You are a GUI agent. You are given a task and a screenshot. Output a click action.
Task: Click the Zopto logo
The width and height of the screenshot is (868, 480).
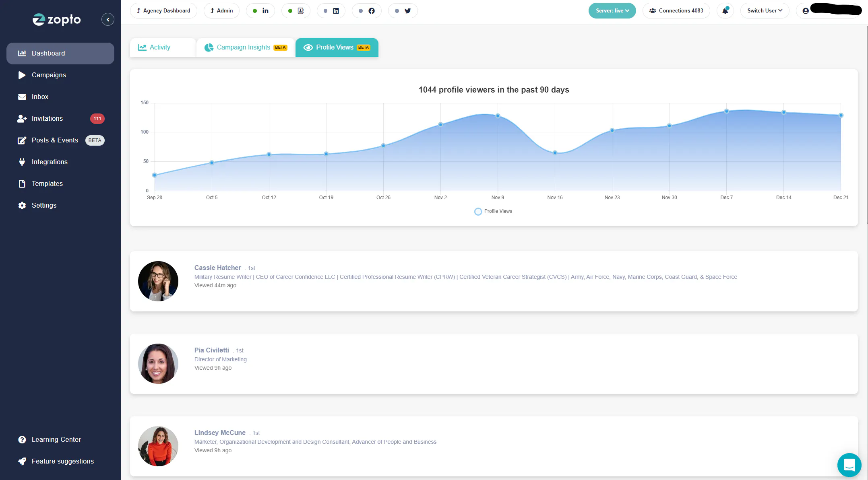(57, 19)
